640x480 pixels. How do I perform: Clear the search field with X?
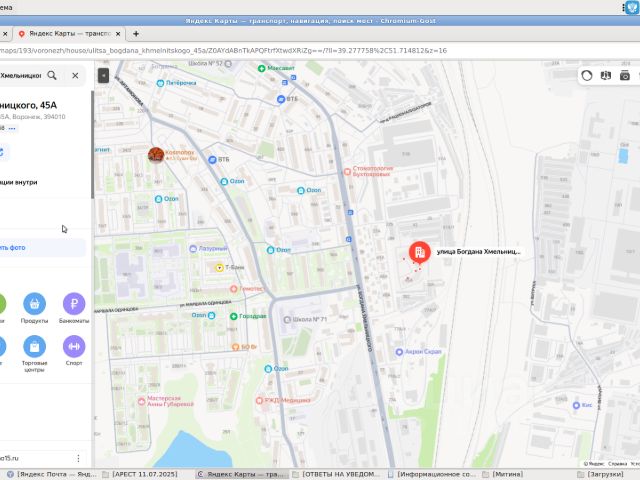click(x=75, y=75)
